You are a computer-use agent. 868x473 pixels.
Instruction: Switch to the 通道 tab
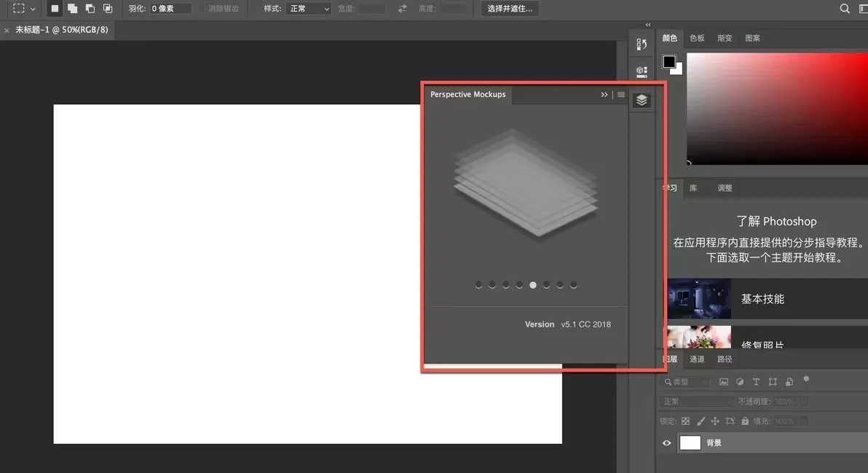pyautogui.click(x=697, y=359)
